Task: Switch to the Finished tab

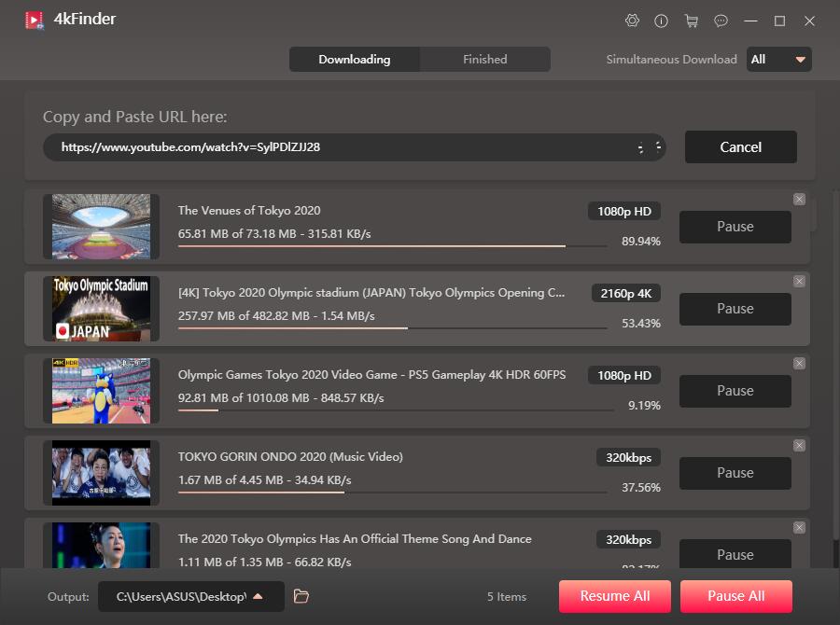Action: pyautogui.click(x=484, y=60)
